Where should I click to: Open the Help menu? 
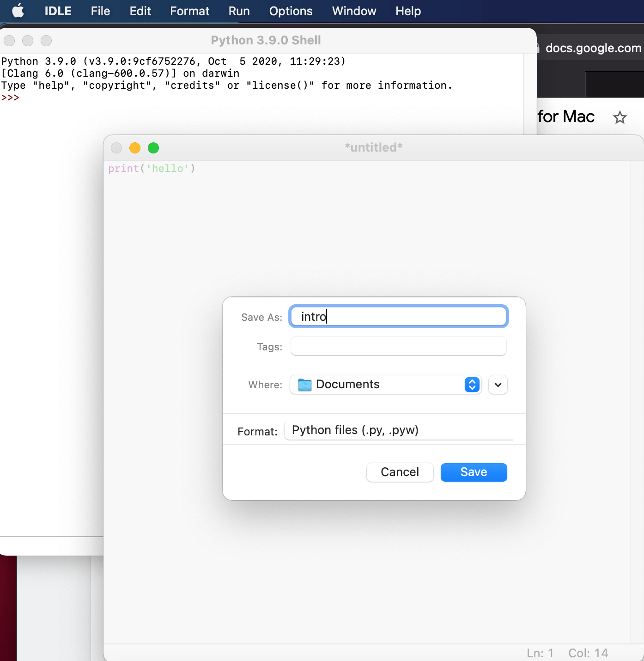point(408,11)
